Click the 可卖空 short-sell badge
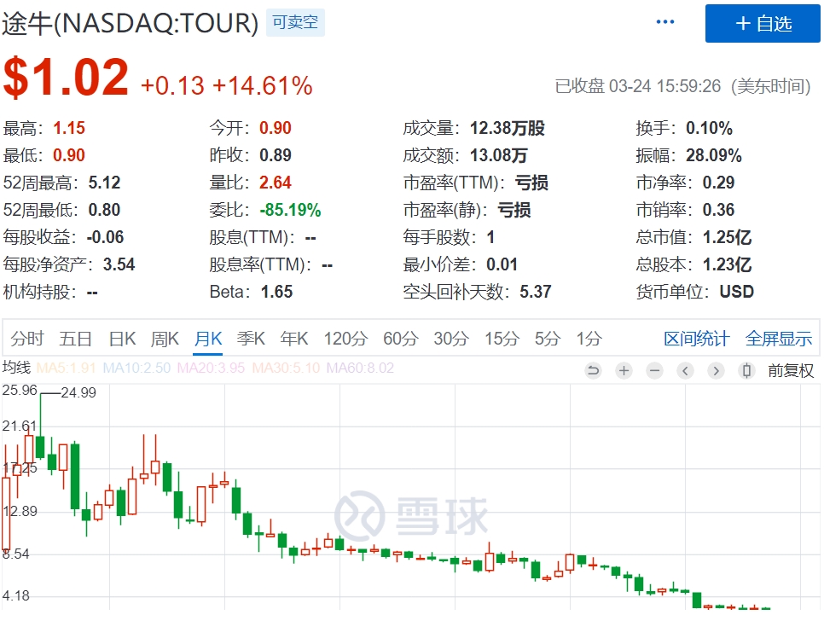The image size is (824, 644). (295, 22)
